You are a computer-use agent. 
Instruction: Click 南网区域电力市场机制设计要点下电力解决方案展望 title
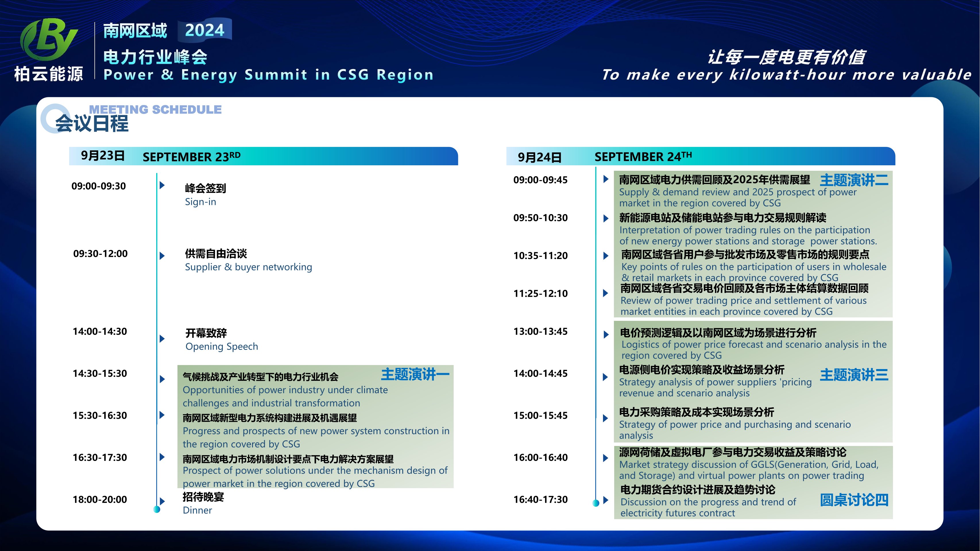click(x=288, y=459)
